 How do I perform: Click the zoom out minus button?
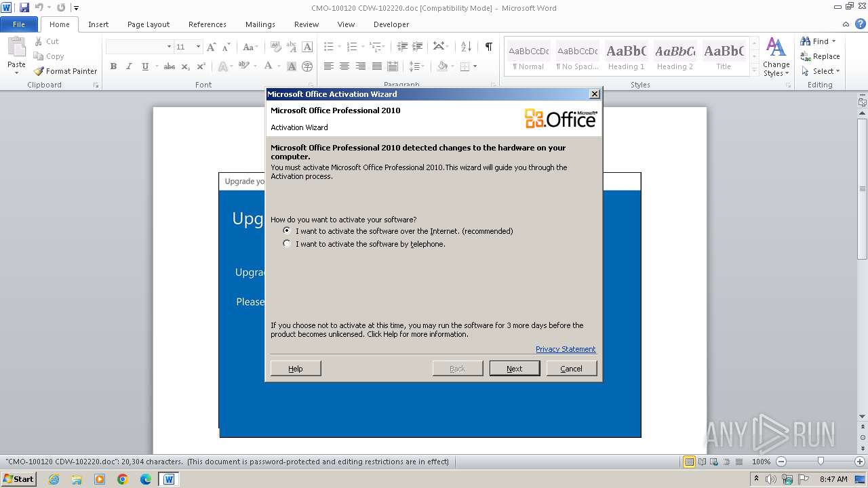pos(781,462)
